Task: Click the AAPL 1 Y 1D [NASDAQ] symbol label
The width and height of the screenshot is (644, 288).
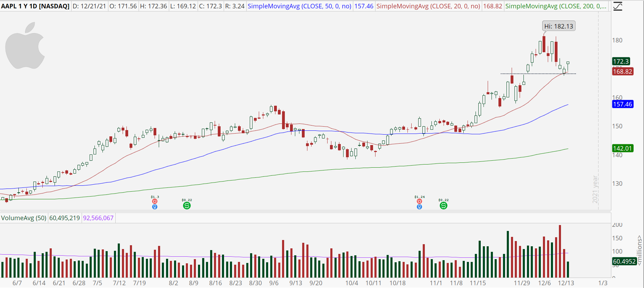Action: [35, 6]
